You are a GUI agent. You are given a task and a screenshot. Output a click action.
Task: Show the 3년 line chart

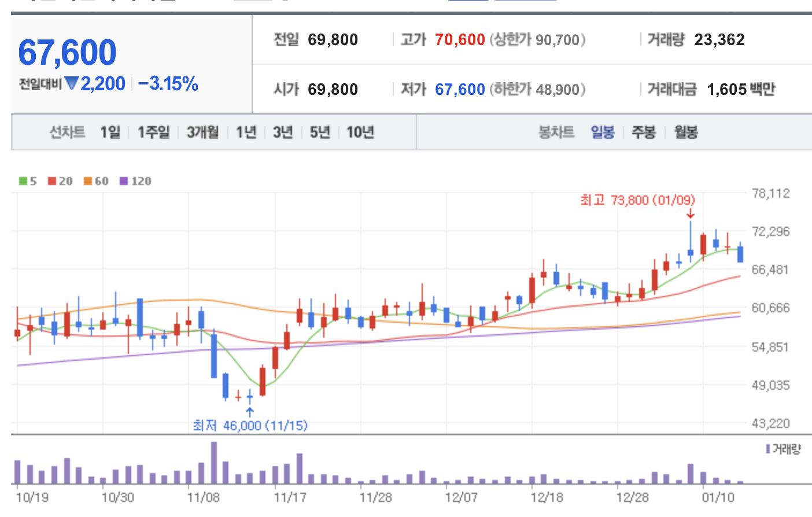(x=283, y=132)
